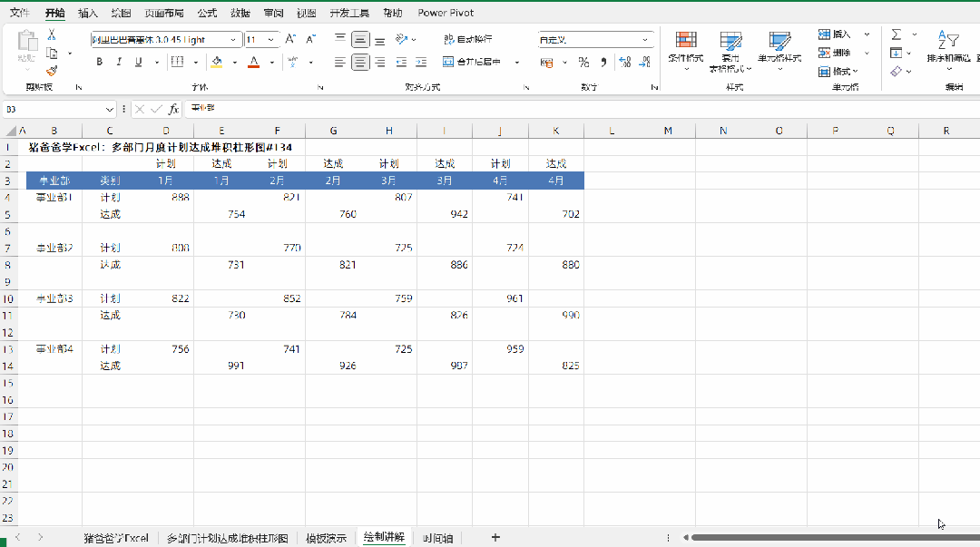This screenshot has height=547, width=980.
Task: Open the 公式 (Formulas) ribbon tab
Action: point(207,13)
